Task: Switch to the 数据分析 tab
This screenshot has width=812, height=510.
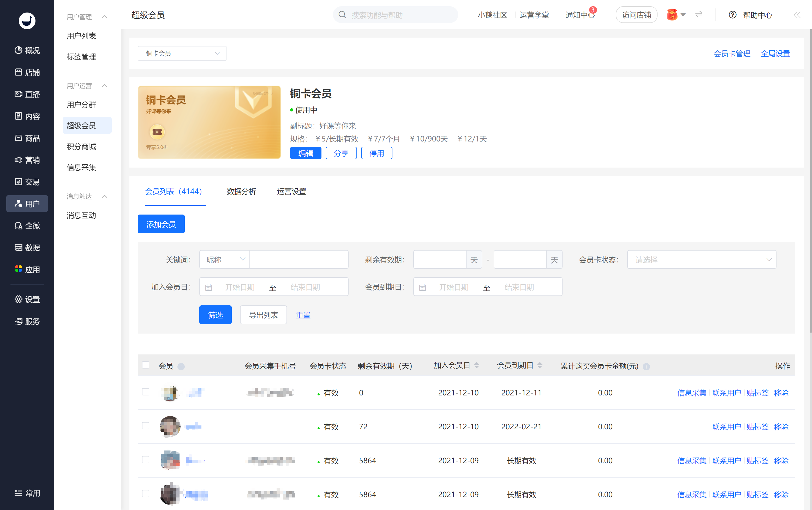Action: point(241,192)
